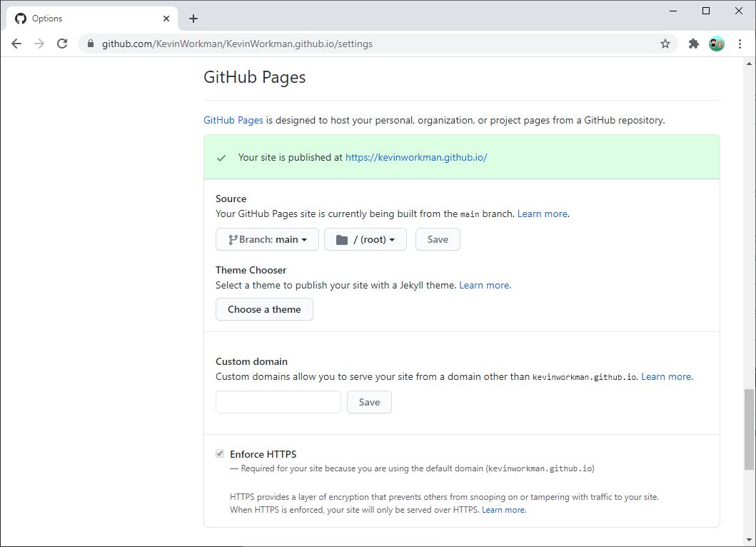The height and width of the screenshot is (547, 756).
Task: Click the GitHub Pages heading
Action: 255,77
